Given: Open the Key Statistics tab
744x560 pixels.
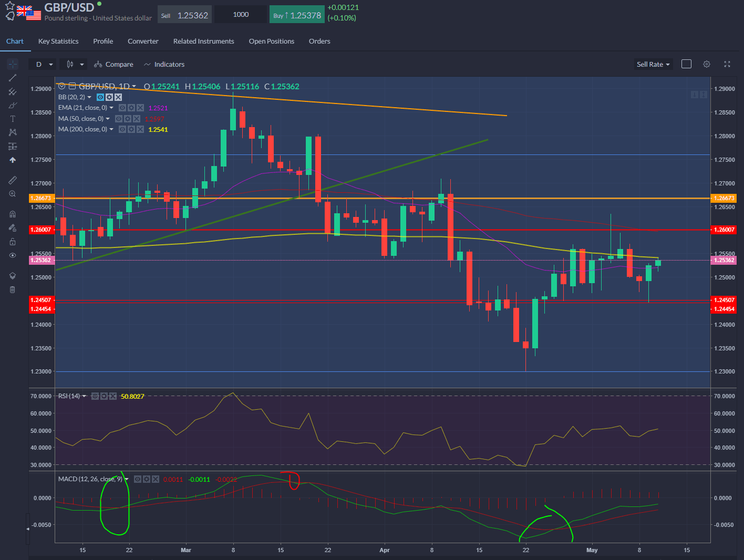Looking at the screenshot, I should [x=58, y=41].
